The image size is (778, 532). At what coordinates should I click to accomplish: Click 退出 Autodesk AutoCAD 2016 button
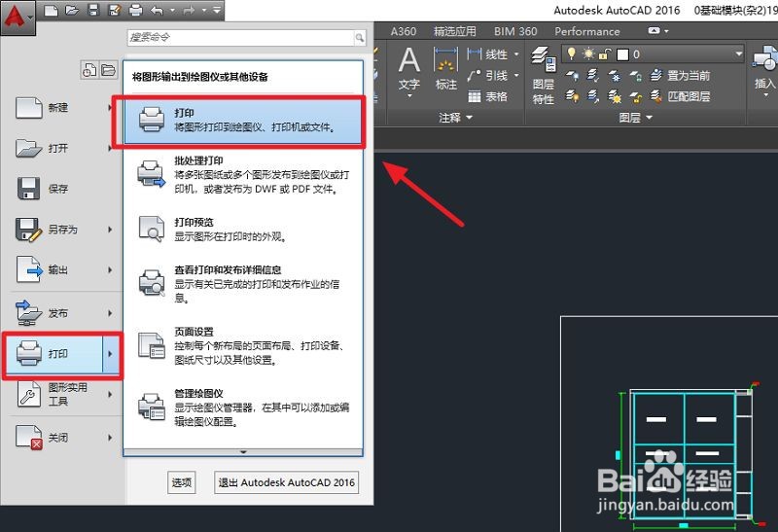pyautogui.click(x=286, y=482)
